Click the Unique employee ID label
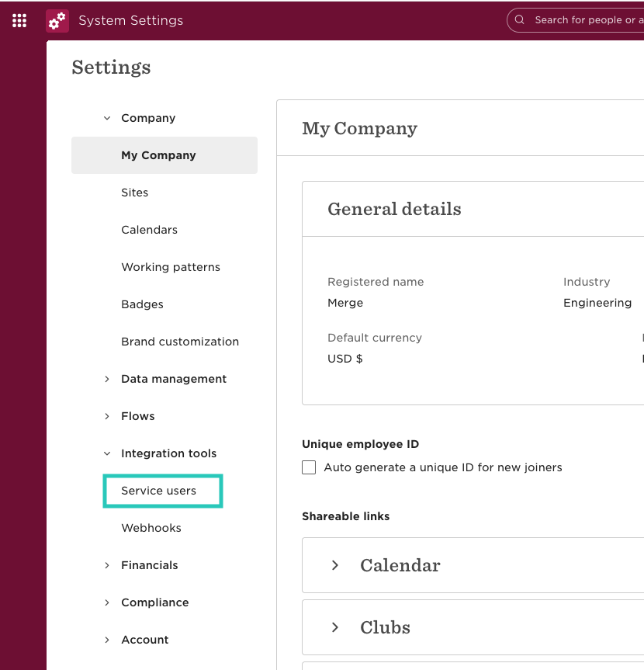644x670 pixels. pyautogui.click(x=361, y=444)
